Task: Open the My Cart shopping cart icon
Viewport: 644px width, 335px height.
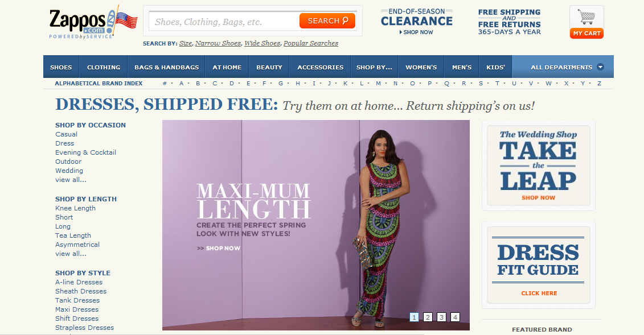Action: (x=586, y=22)
